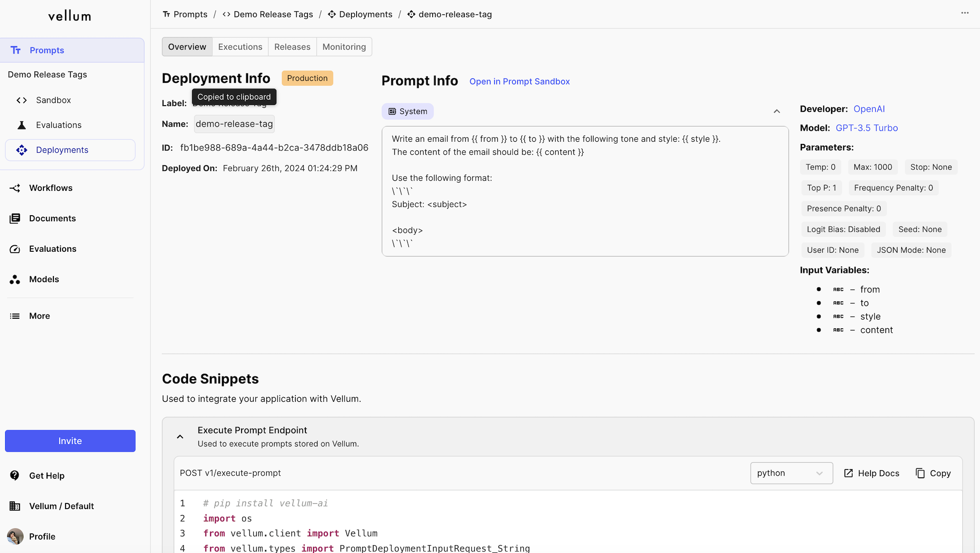Click the Documents icon in sidebar
The image size is (980, 553).
point(15,218)
